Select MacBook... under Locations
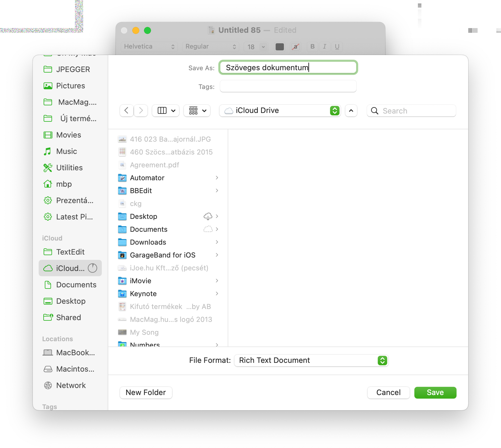Screen dimensions: 501x448 70,353
